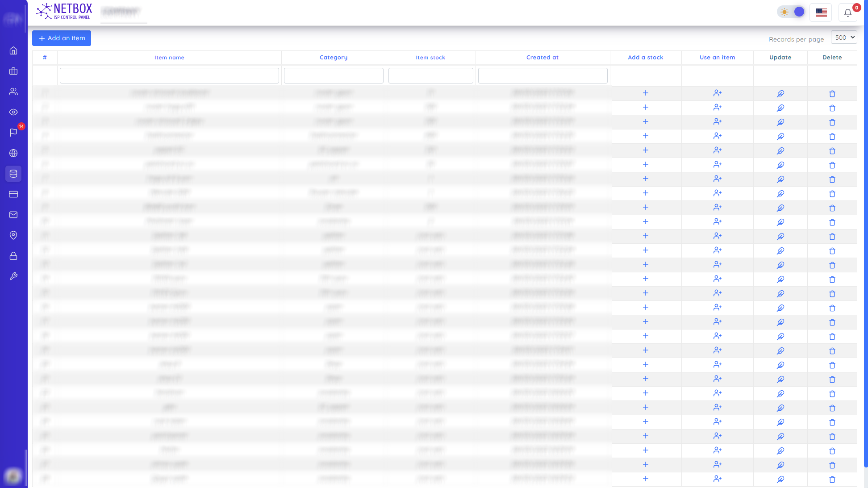The width and height of the screenshot is (868, 488).
Task: Open the globe icon in sidebar
Action: (x=13, y=153)
